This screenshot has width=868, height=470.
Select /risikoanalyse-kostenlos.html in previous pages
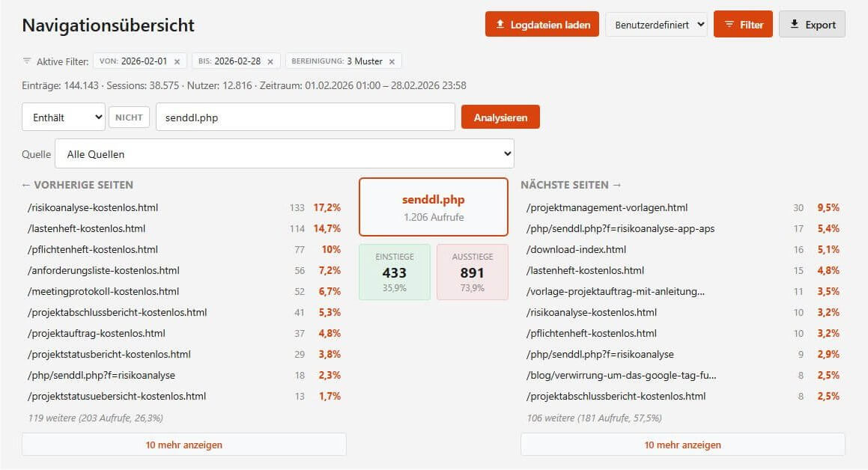coord(93,207)
